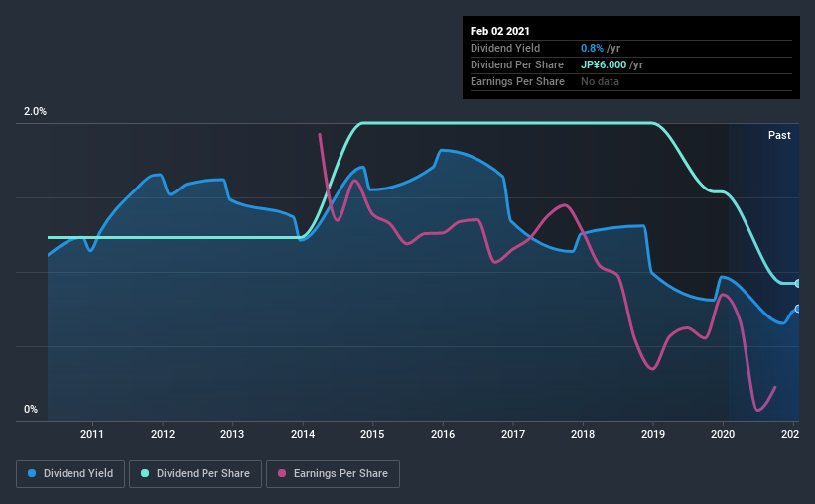This screenshot has height=504, width=815.
Task: Select the 2014 label on the x-axis
Action: (x=303, y=434)
